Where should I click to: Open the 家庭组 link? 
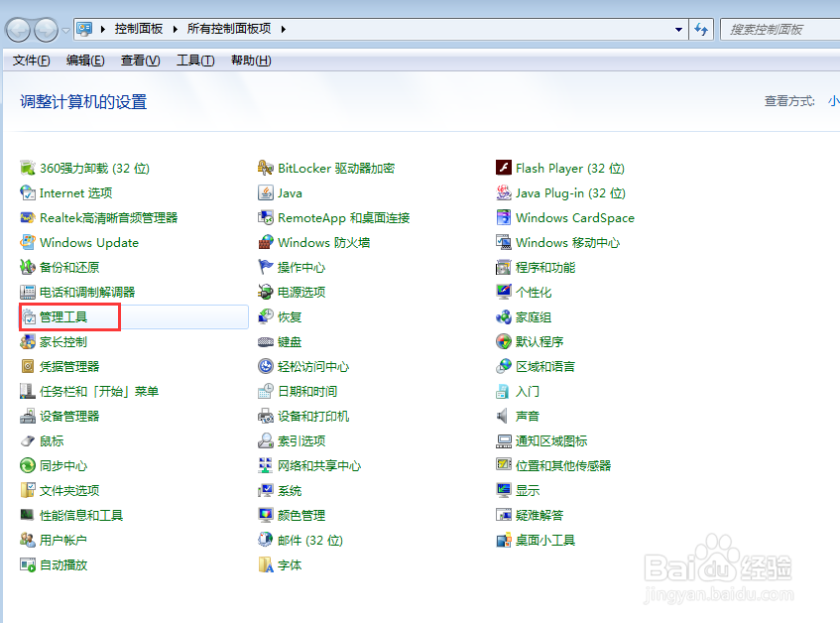533,317
